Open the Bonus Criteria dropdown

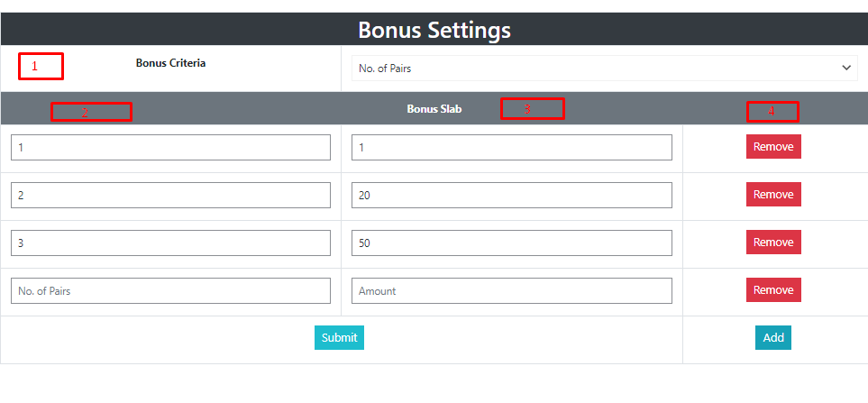coord(603,69)
